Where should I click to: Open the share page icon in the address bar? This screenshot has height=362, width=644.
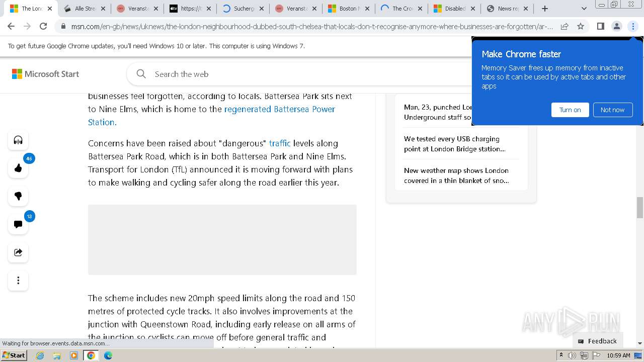[x=565, y=26]
